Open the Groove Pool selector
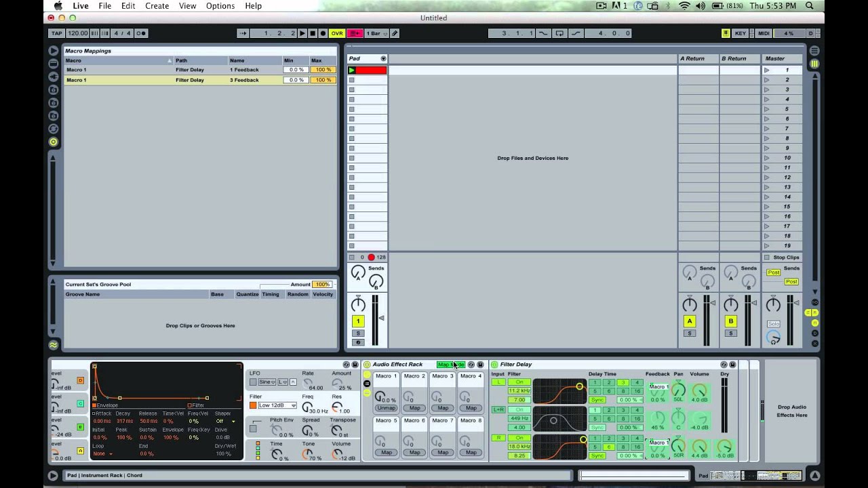868x488 pixels. (53, 344)
